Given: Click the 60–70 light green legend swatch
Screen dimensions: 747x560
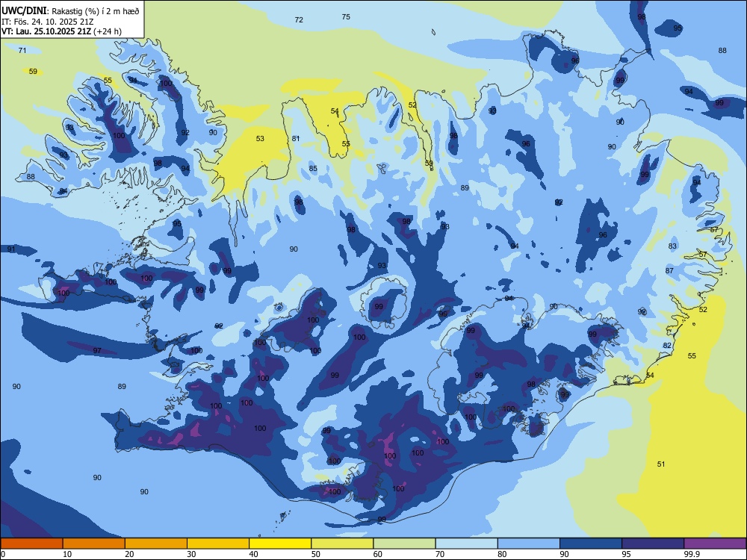Looking at the screenshot, I should pos(404,544).
